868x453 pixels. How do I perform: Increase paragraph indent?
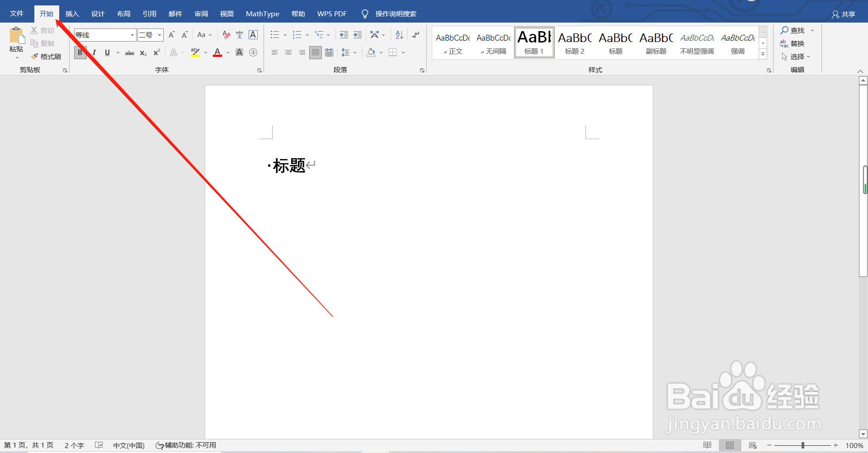coord(358,35)
